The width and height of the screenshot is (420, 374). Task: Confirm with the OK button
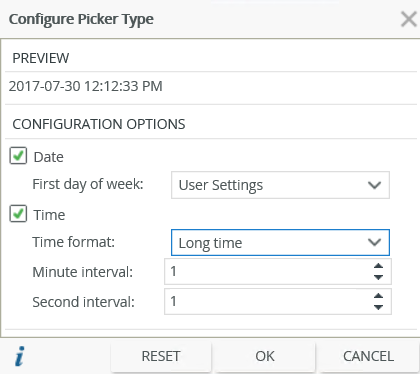click(265, 356)
